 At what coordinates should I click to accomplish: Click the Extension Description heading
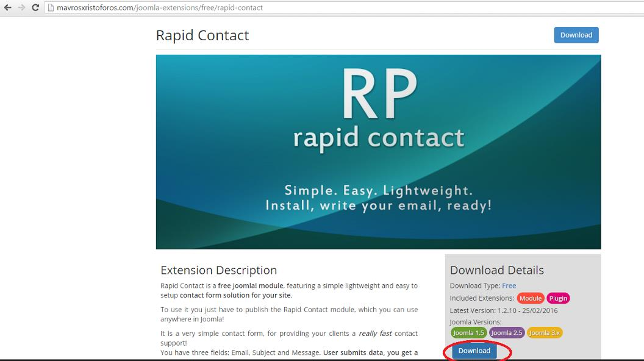click(218, 270)
